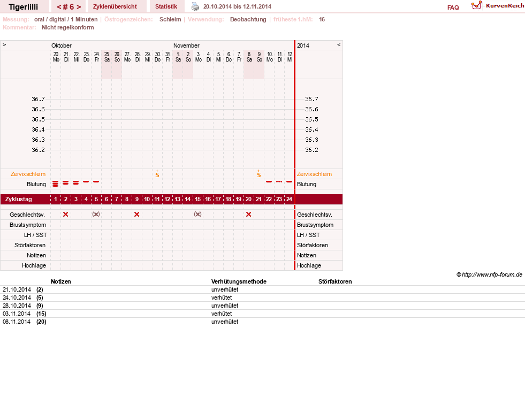Collapse chart using the right < arrow
This screenshot has height=420, width=525.
click(x=339, y=44)
